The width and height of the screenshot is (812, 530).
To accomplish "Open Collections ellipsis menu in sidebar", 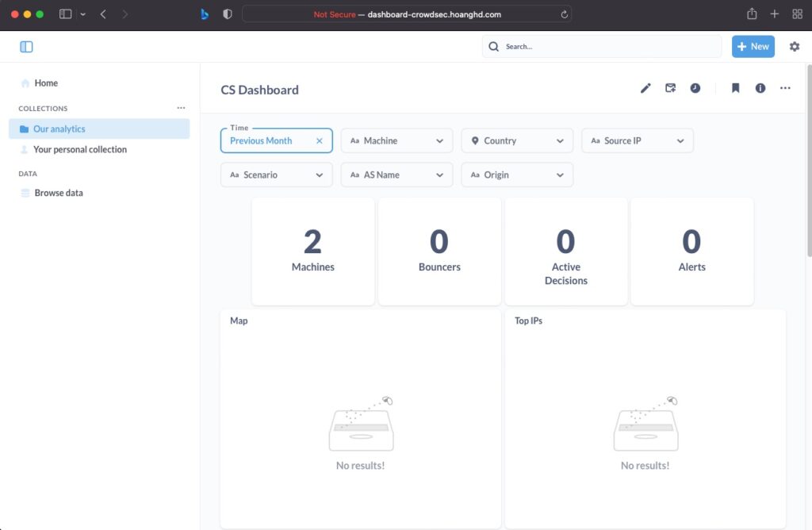I will (181, 108).
